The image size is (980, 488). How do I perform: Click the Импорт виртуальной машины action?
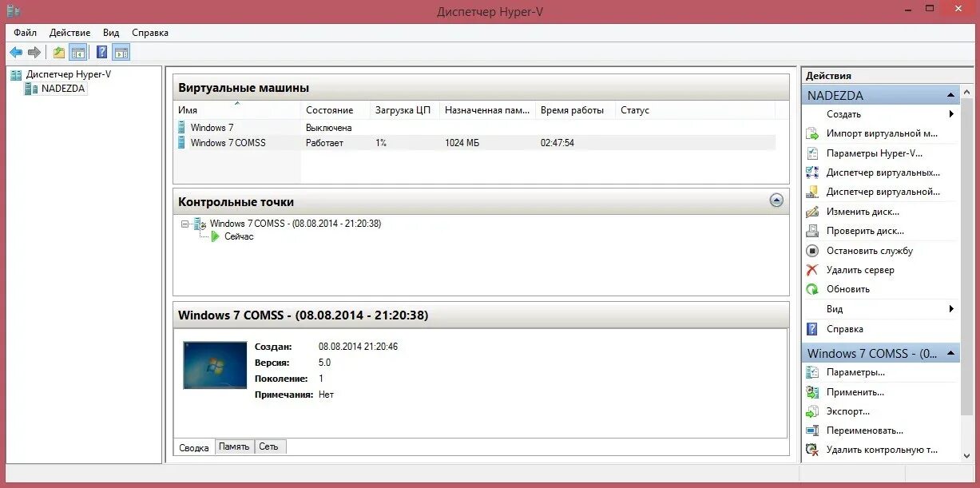coord(883,133)
